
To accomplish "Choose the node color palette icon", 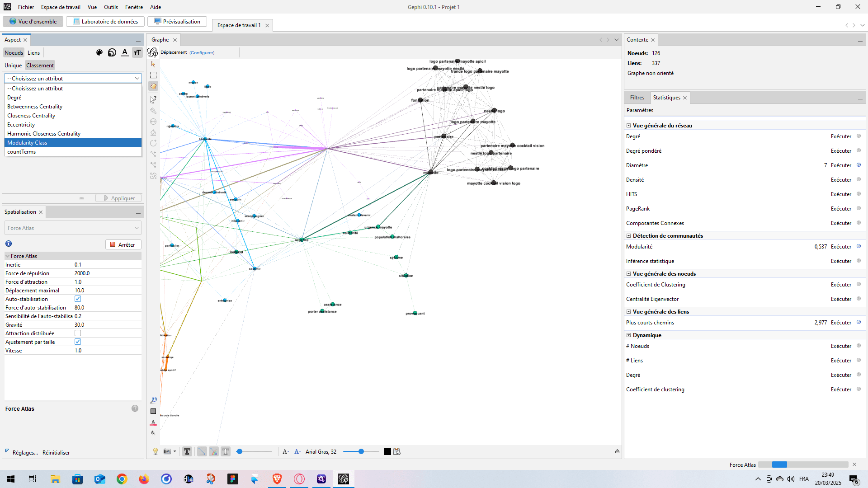I will click(99, 52).
